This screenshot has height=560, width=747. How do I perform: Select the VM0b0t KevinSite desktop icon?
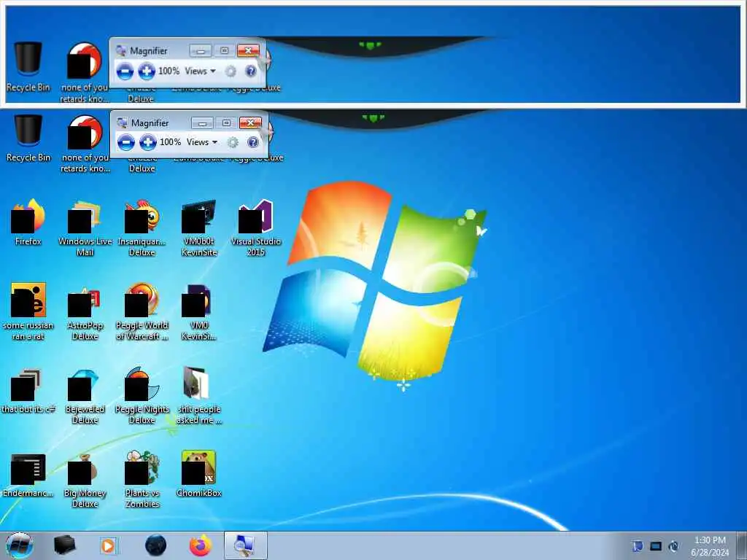pos(198,227)
